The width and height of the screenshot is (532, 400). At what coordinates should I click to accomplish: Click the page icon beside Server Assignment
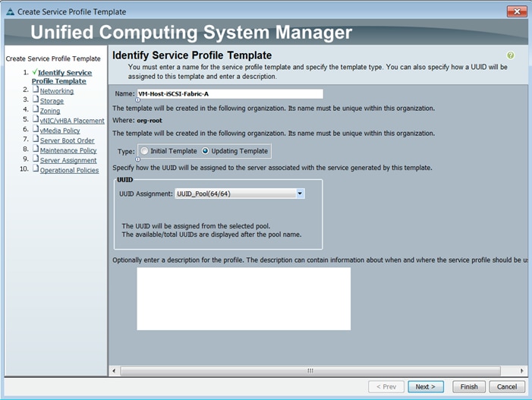tap(36, 159)
